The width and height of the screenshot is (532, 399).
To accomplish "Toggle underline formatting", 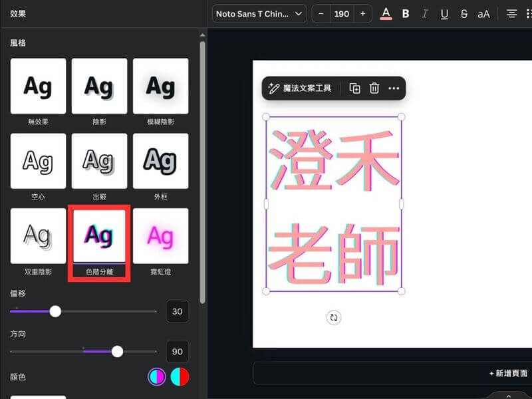I will click(x=444, y=14).
